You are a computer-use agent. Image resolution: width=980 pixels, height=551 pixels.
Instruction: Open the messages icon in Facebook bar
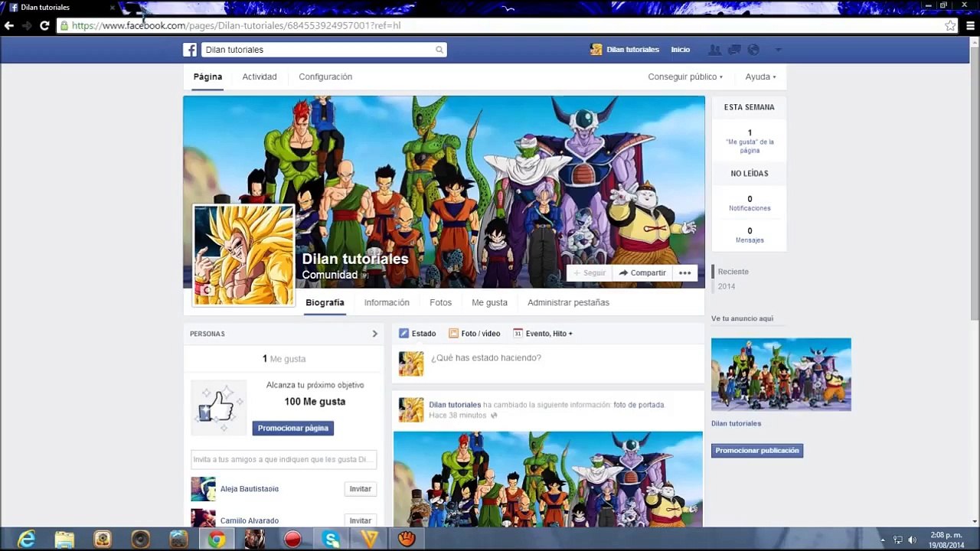734,50
